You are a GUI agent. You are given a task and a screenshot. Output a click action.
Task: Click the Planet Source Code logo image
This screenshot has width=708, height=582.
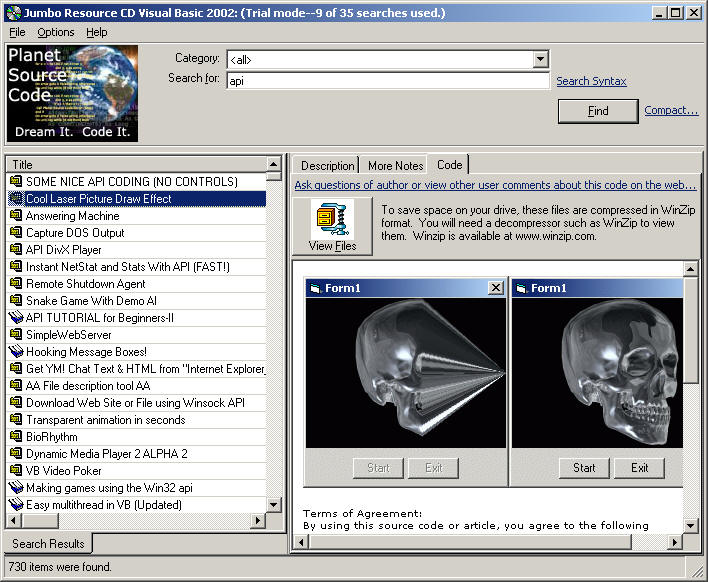click(x=72, y=93)
